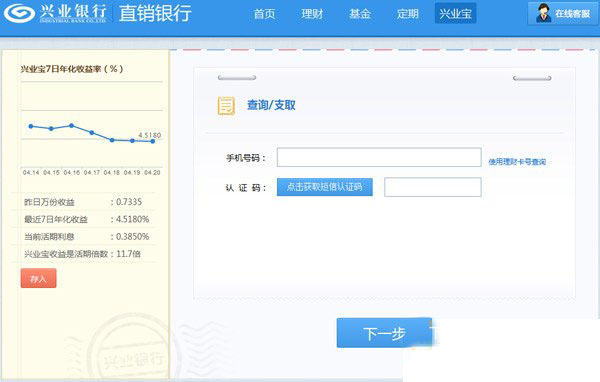Click the 4.5180 chart value label

(150, 135)
